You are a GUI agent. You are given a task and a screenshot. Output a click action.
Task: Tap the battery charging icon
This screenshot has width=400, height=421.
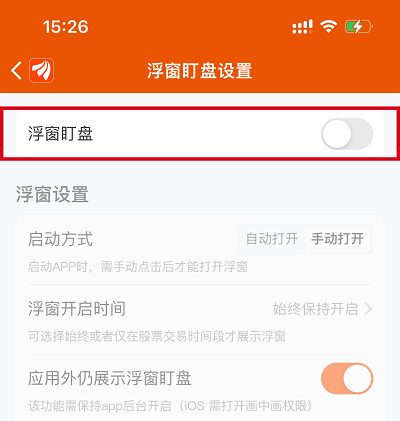(359, 27)
